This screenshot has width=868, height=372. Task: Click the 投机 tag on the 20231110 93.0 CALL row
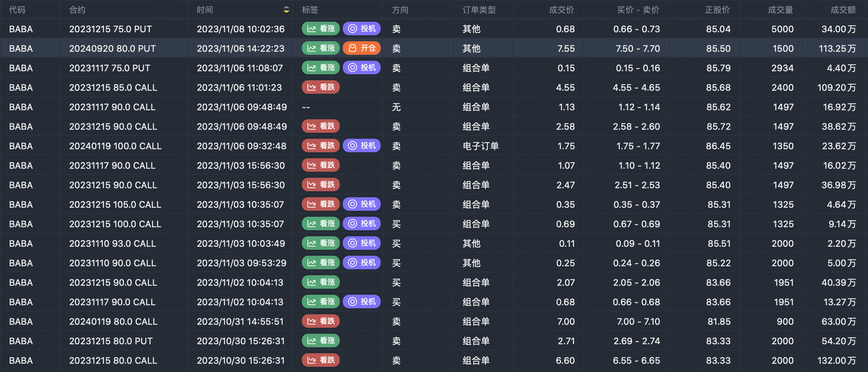[362, 243]
